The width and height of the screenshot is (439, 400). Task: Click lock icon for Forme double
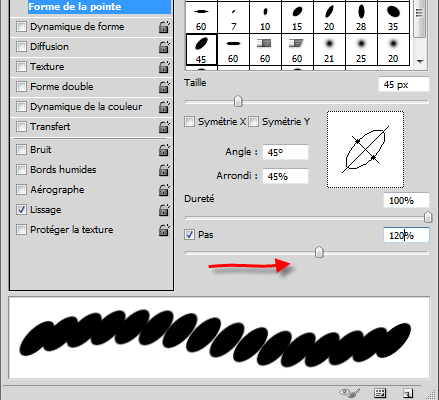click(164, 87)
